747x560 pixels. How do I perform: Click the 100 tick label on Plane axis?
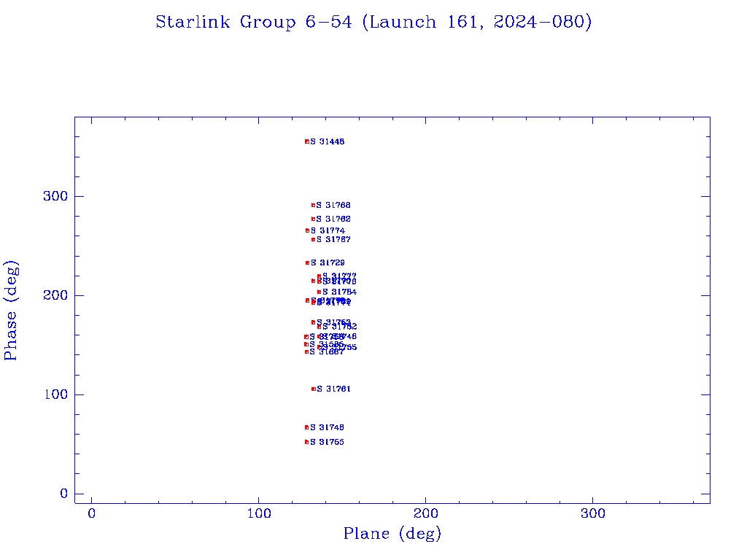tap(259, 514)
